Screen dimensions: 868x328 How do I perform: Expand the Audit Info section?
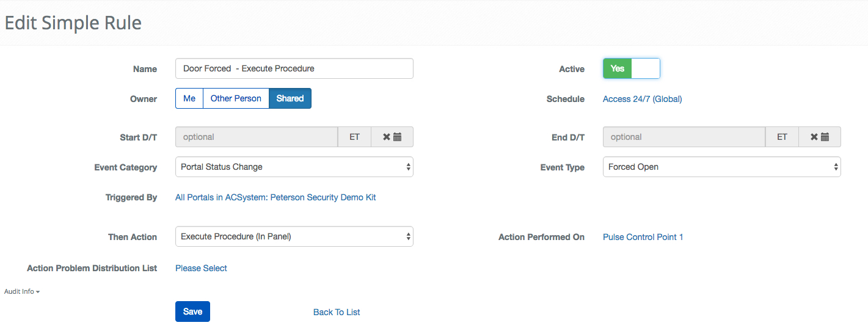point(22,291)
